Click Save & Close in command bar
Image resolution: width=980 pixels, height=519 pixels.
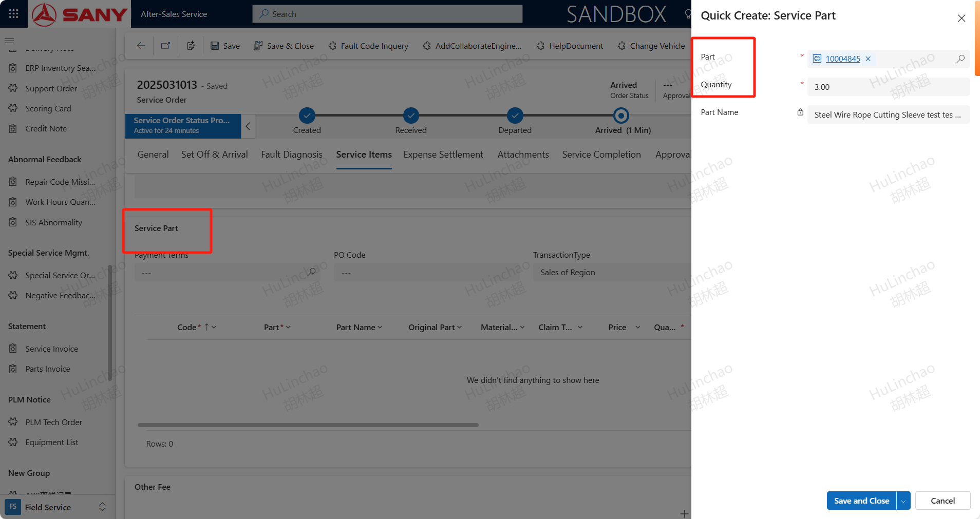(284, 46)
